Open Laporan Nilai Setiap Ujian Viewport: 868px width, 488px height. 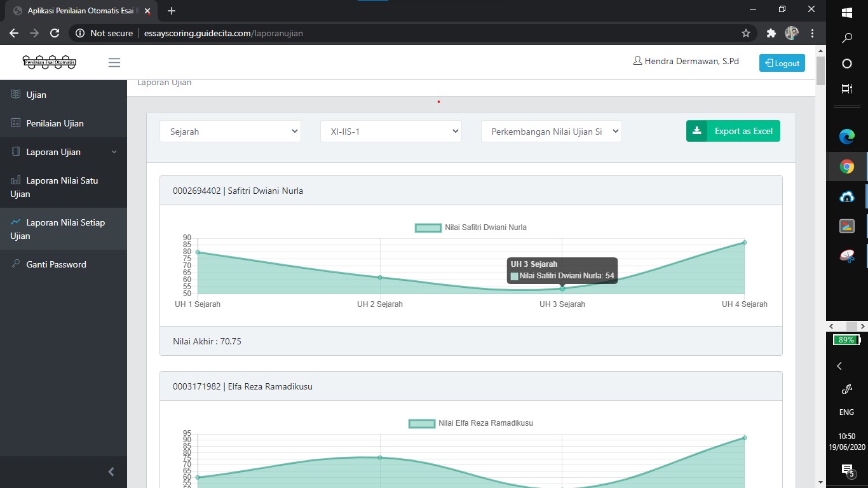pyautogui.click(x=64, y=229)
